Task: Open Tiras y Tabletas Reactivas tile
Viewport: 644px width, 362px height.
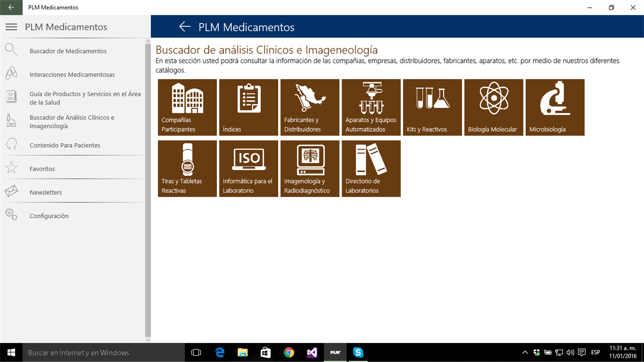Action: click(187, 168)
